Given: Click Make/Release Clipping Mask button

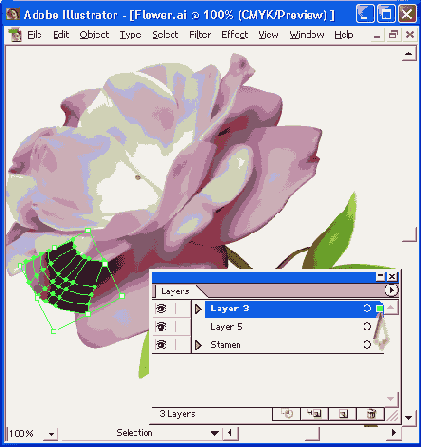Looking at the screenshot, I should point(287,414).
